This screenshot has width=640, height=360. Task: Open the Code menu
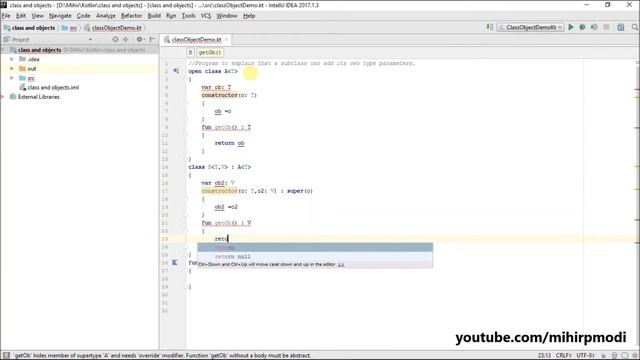point(84,16)
